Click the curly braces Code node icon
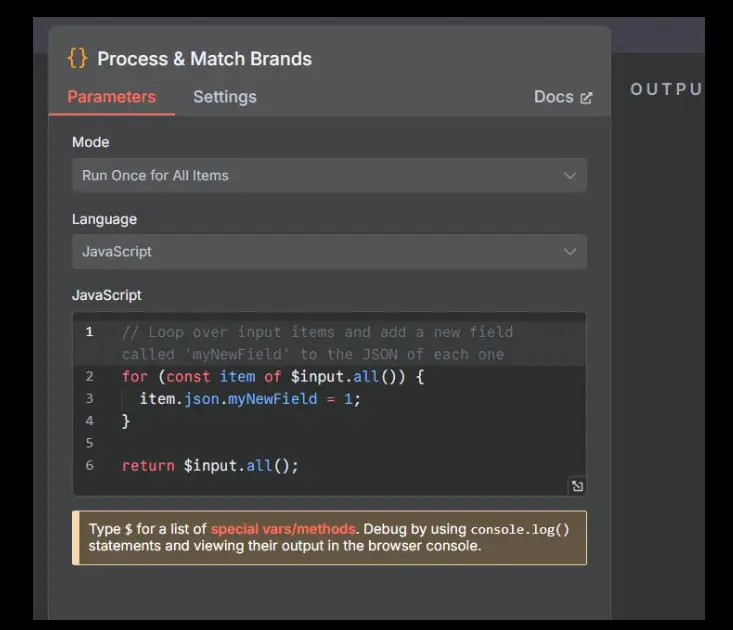 (77, 58)
